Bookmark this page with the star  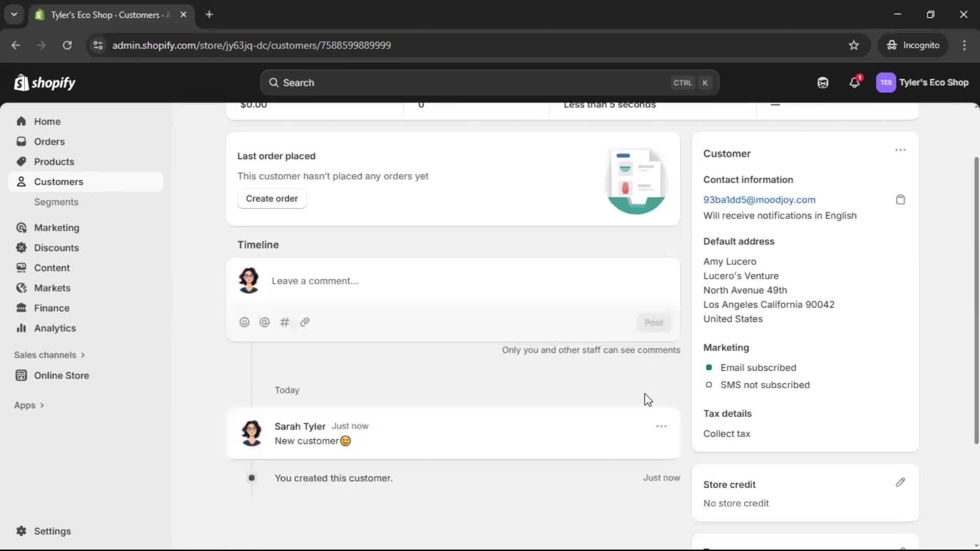tap(854, 45)
